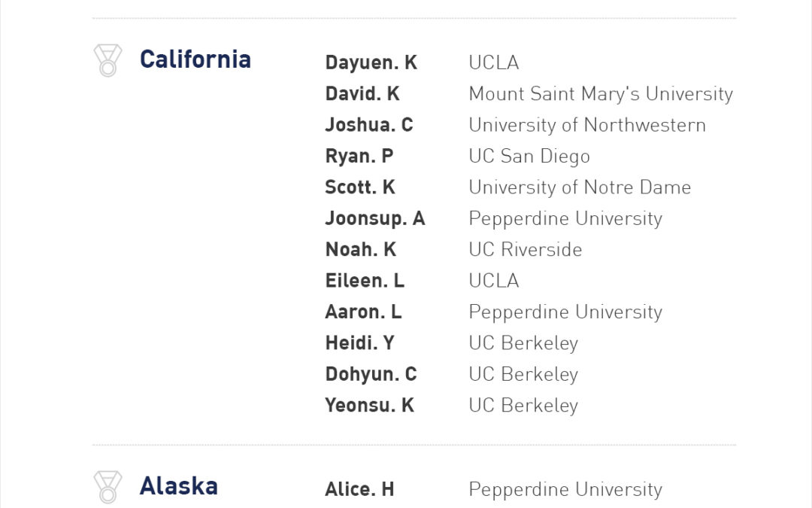Click UC Riverside next to Noah. K
Screen dimensions: 812x508
[x=526, y=250]
